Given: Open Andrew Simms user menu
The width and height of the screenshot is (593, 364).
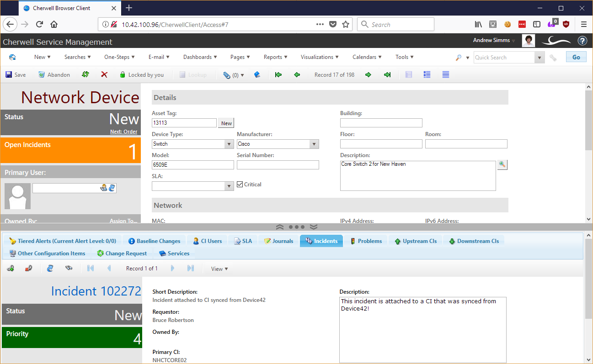Looking at the screenshot, I should (494, 41).
